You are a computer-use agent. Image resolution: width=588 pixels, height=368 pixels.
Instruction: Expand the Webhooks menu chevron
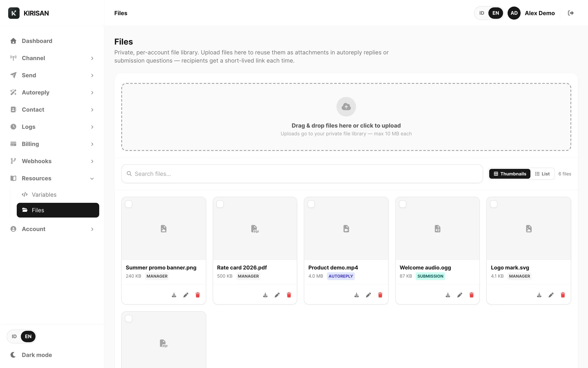(92, 161)
